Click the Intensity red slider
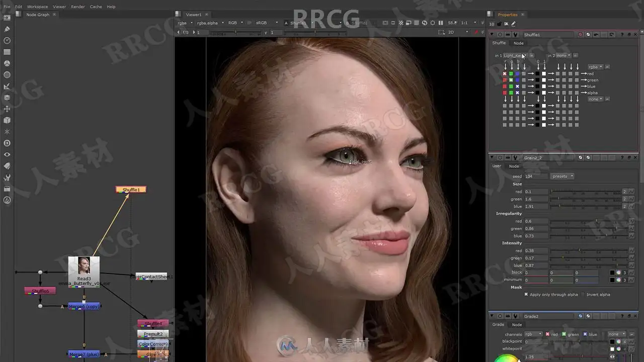Viewport: 644px width, 362px height. (589, 250)
